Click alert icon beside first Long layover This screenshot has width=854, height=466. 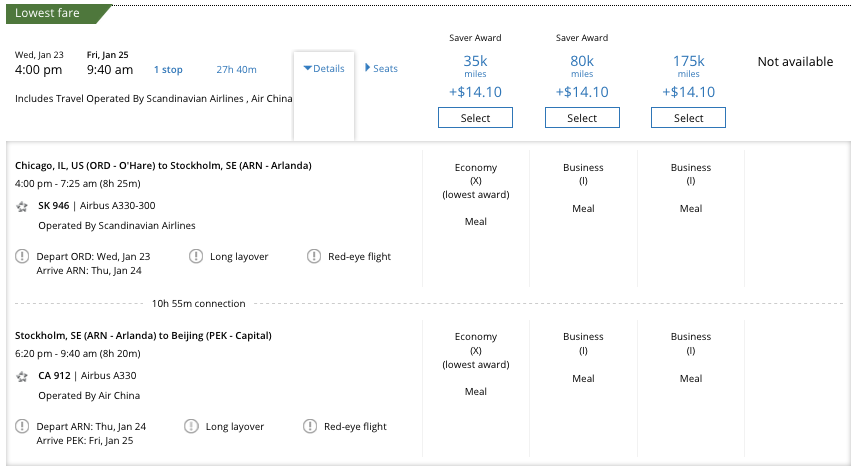tap(195, 257)
